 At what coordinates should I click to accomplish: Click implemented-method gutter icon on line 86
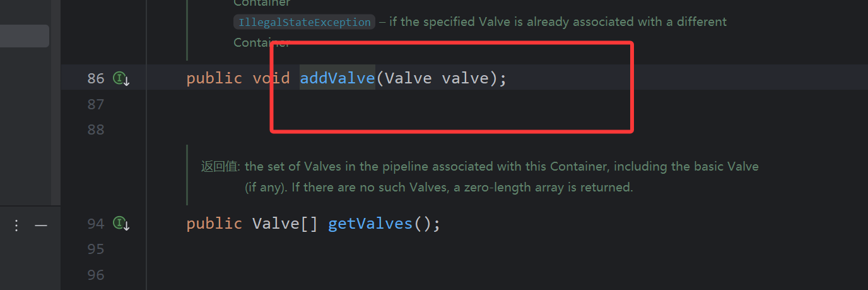[x=120, y=78]
